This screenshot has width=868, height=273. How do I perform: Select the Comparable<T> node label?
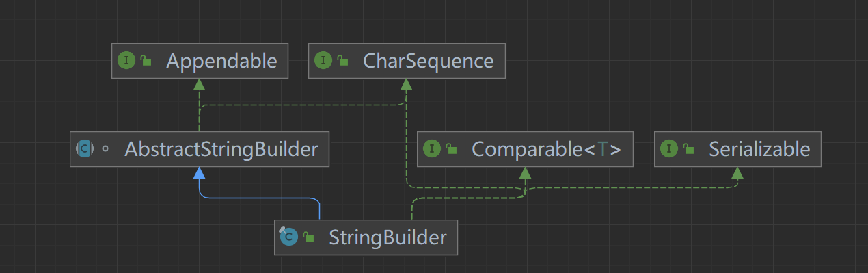tap(546, 148)
